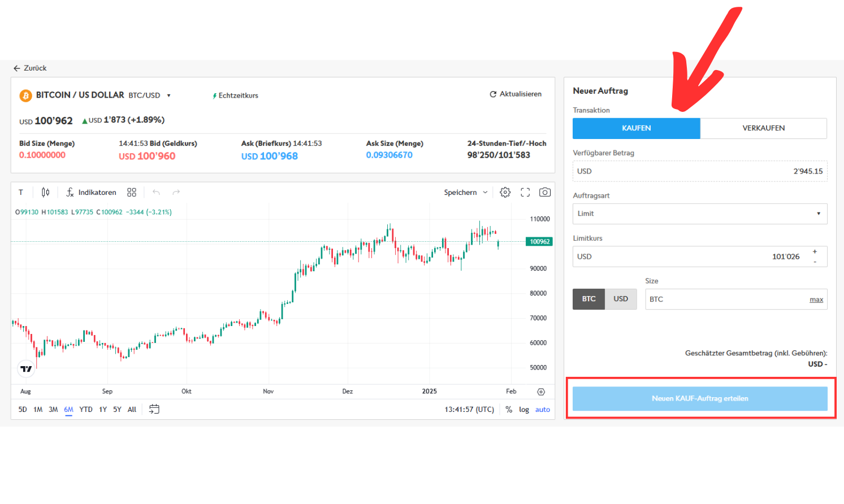Open the go-to-date calendar icon
This screenshot has width=844, height=504.
(x=154, y=409)
